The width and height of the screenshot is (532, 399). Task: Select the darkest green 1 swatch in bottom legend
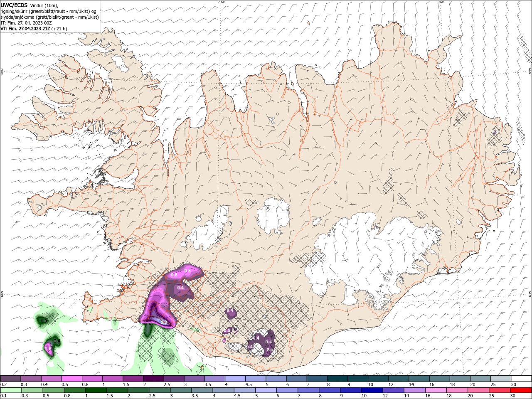pyautogui.click(x=96, y=390)
